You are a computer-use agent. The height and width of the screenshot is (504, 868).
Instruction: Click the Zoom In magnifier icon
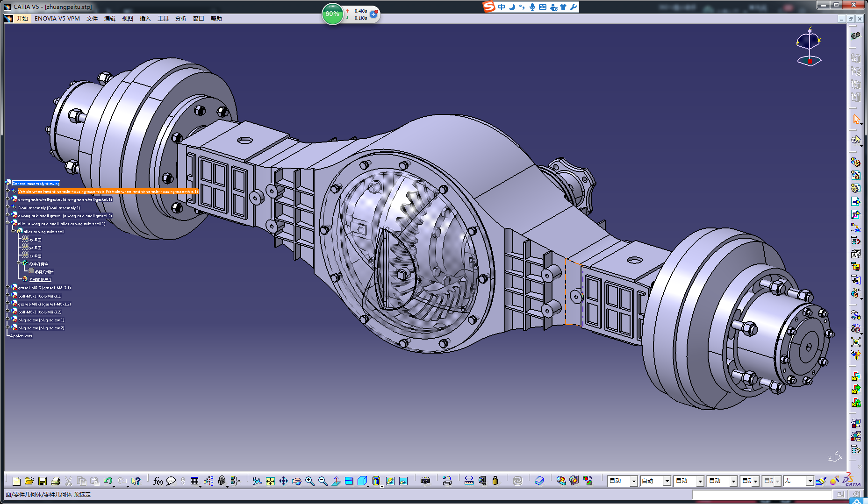[x=309, y=481]
